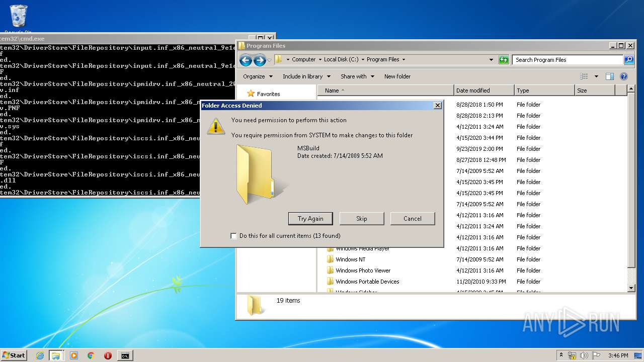Open the Organize menu
This screenshot has height=362, width=644.
coord(258,76)
